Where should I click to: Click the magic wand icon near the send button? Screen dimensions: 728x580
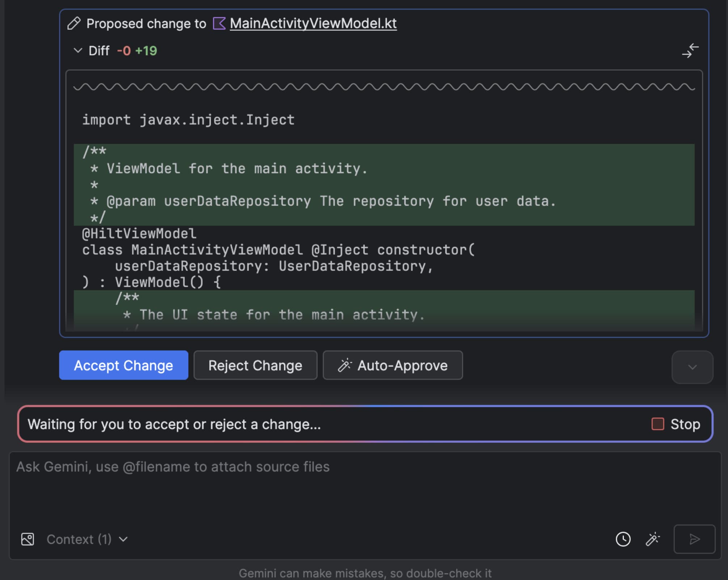tap(653, 539)
